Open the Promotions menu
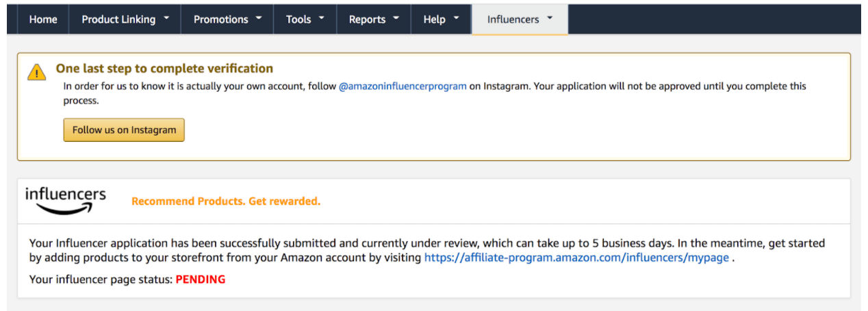Viewport: 868px width, 311px height. (x=227, y=19)
